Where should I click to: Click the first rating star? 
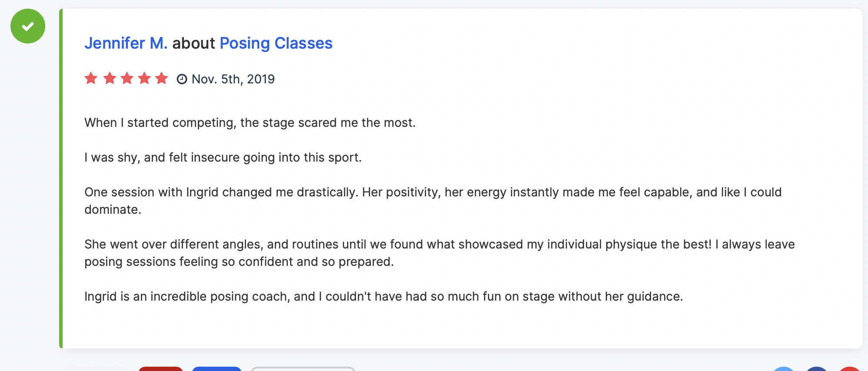pyautogui.click(x=91, y=78)
